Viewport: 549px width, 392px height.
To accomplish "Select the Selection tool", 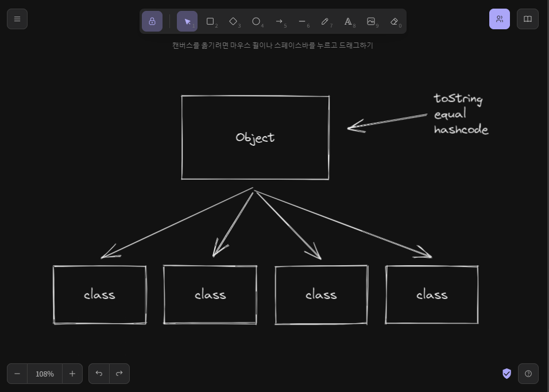I will pyautogui.click(x=187, y=21).
